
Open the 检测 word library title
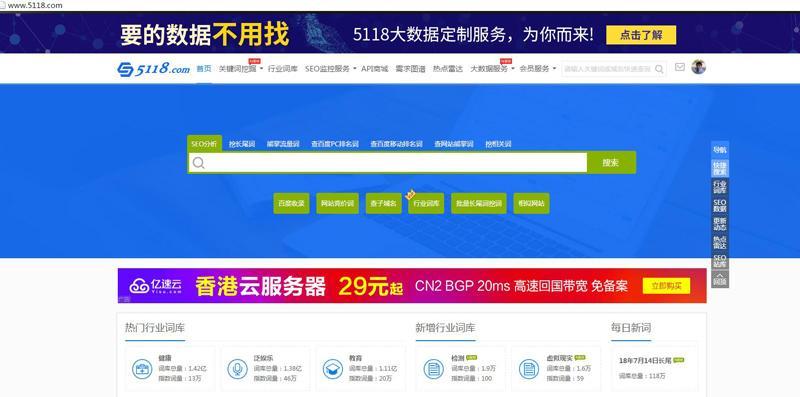click(x=458, y=358)
